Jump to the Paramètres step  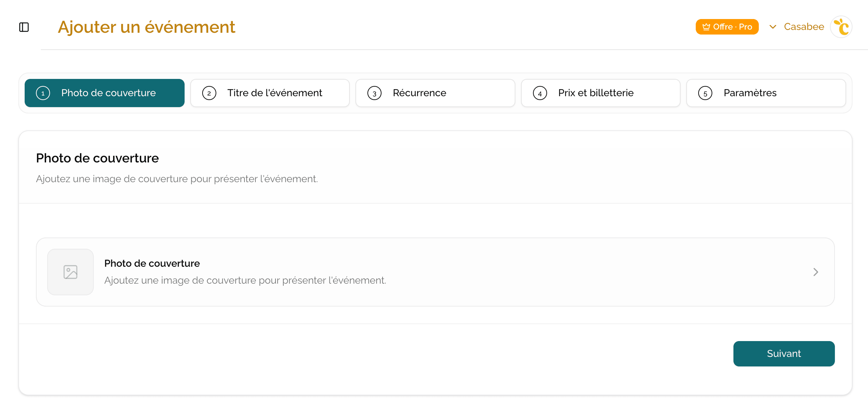click(766, 93)
